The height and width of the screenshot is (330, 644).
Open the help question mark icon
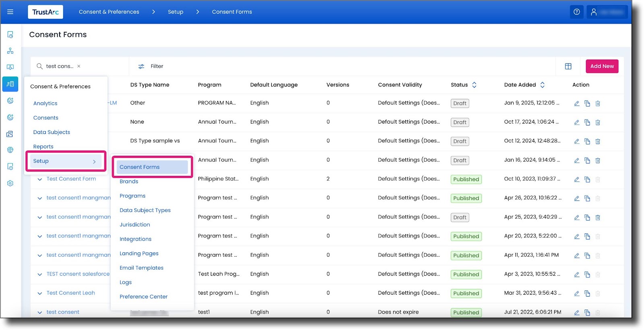(577, 12)
